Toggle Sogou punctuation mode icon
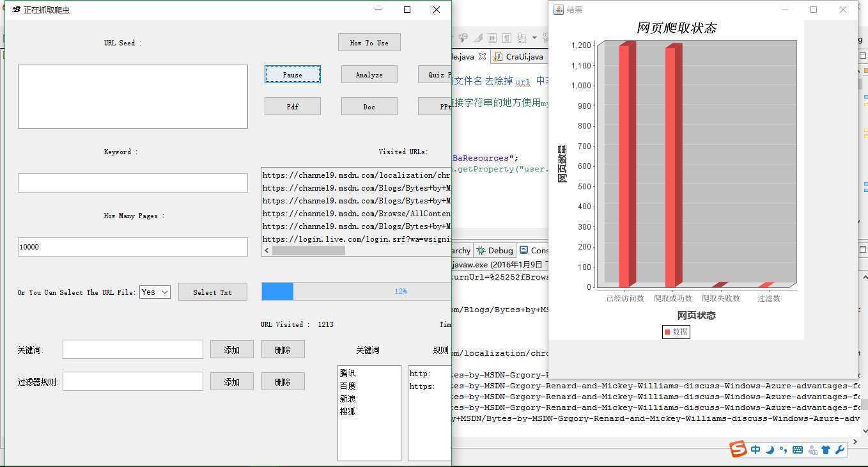 point(782,450)
